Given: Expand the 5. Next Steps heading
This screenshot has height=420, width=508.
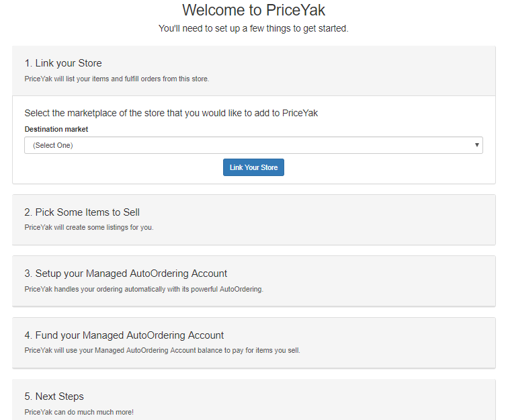Looking at the screenshot, I should coord(54,396).
